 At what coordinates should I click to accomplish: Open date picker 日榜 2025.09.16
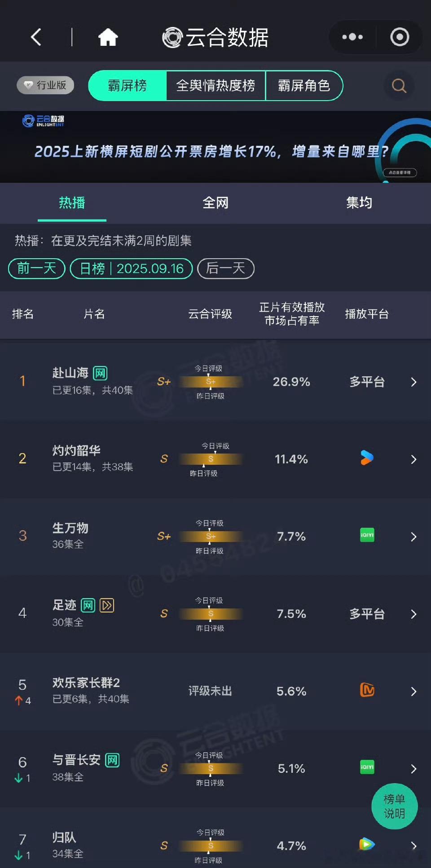(132, 269)
